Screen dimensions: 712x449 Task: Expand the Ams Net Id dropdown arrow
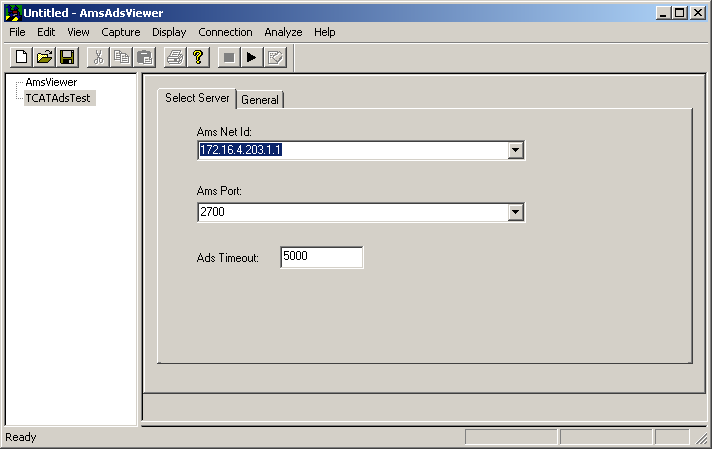coord(515,150)
